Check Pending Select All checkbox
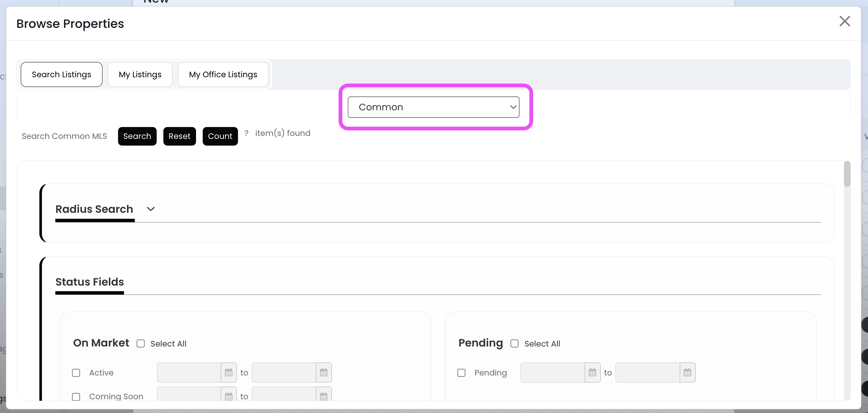Screen dimensions: 868x413 click(x=515, y=344)
